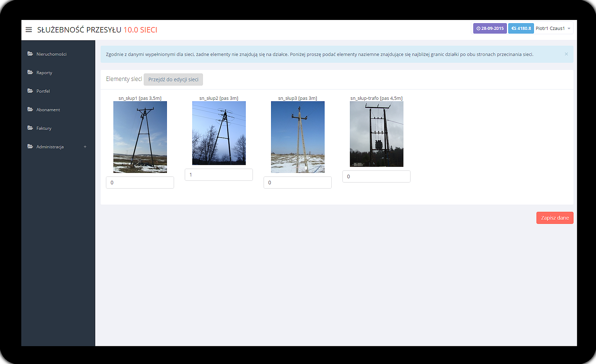Click the Portfel folder icon
Screen dimensions: 596x364
pos(30,91)
